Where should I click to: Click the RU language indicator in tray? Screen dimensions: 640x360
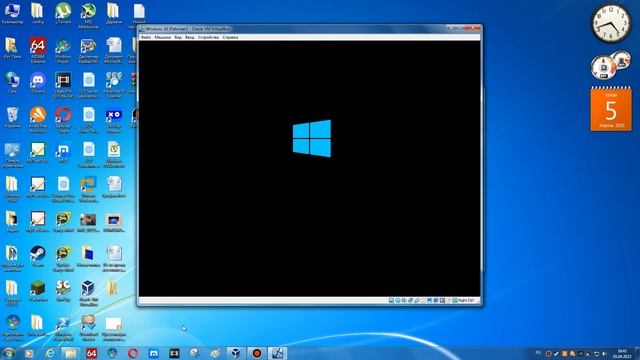(x=538, y=353)
